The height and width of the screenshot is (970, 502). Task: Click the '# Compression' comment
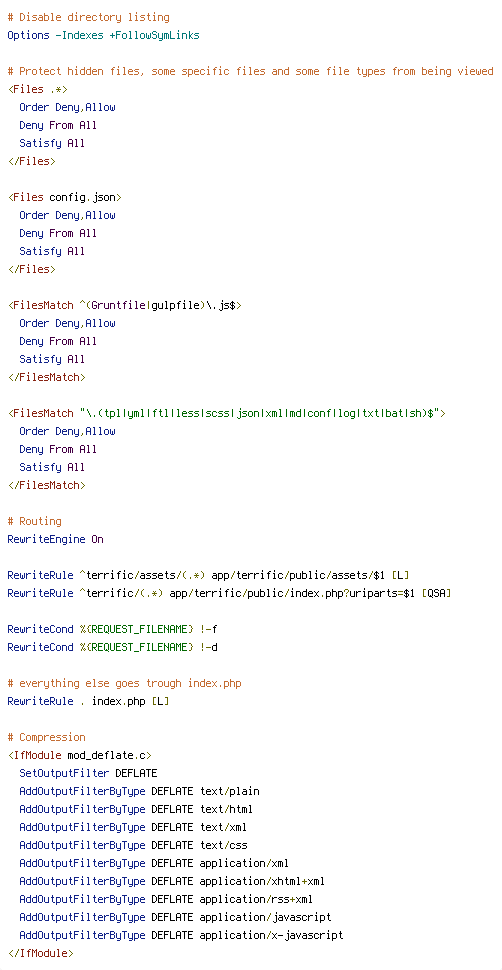46,737
